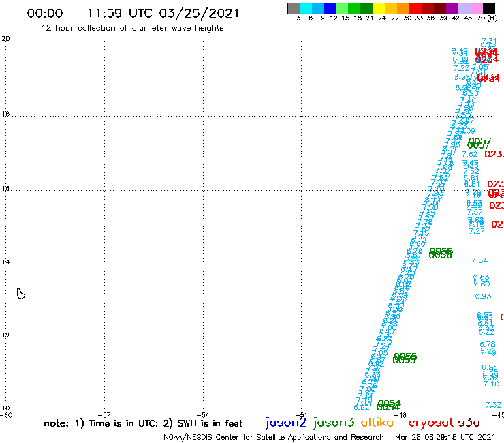
Task: Click the -48 longitude axis label
Action: [401, 415]
